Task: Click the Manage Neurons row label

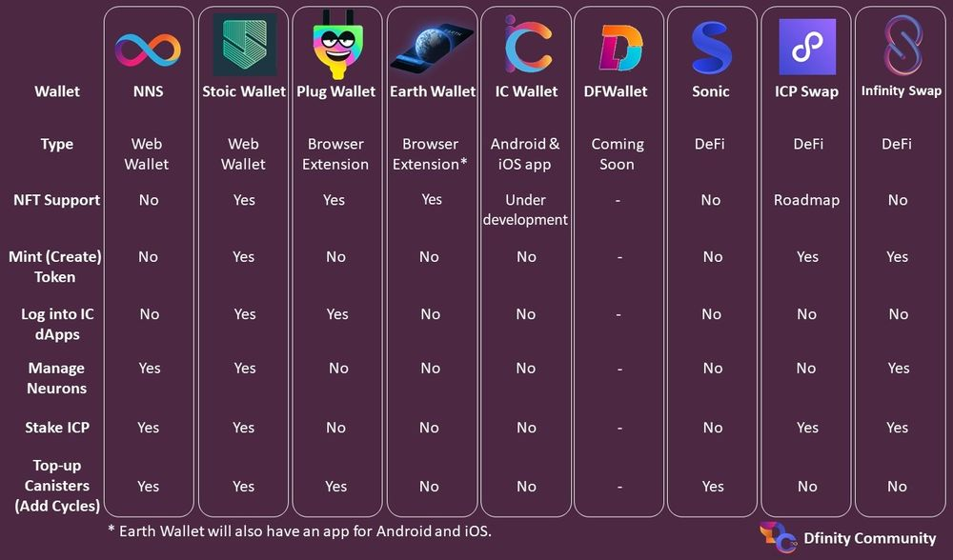Action: [56, 378]
